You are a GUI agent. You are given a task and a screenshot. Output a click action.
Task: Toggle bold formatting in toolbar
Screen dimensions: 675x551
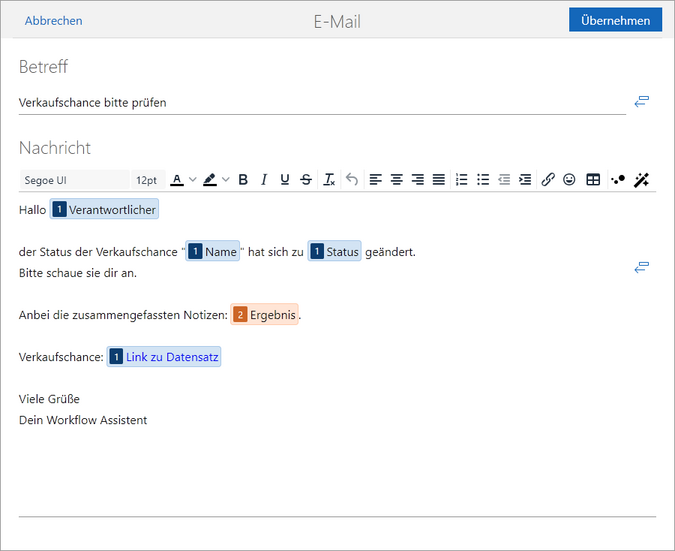pyautogui.click(x=243, y=180)
